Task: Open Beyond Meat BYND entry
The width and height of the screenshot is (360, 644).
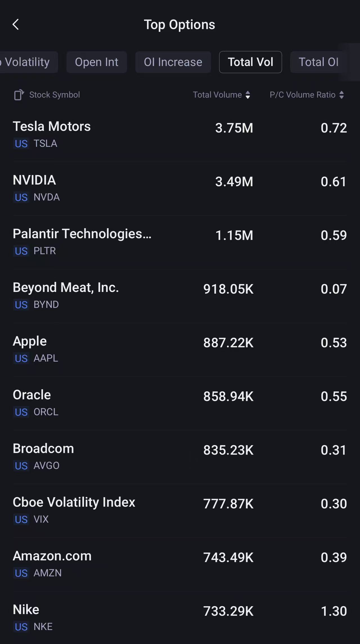Action: (x=180, y=295)
